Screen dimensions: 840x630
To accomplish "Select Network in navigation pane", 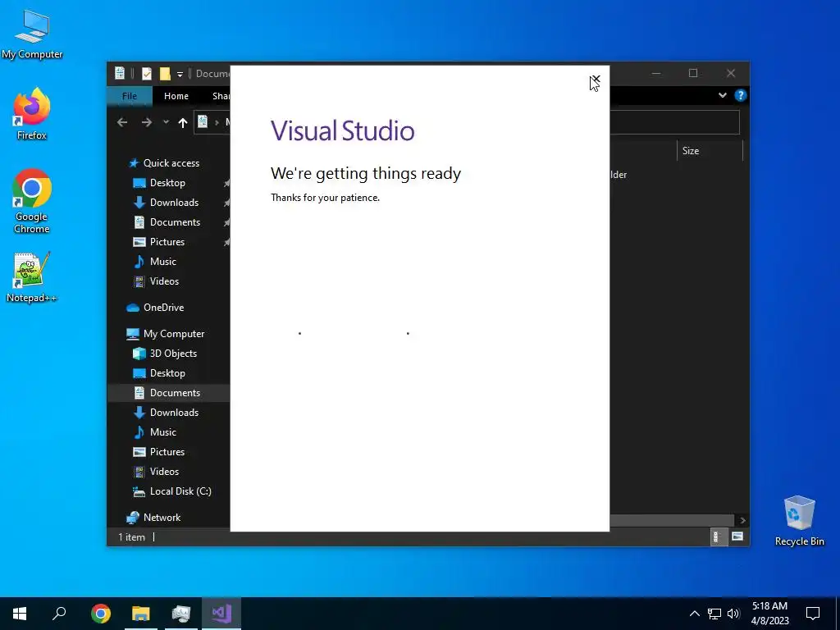I will pos(162,518).
